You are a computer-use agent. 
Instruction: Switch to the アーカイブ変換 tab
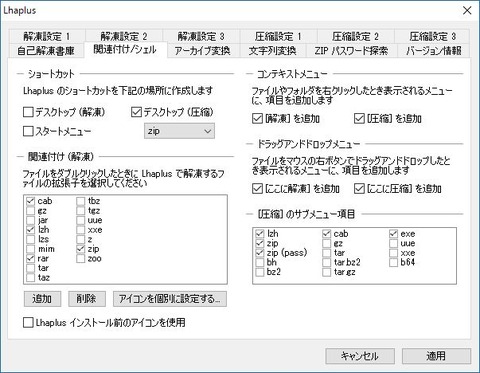203,51
